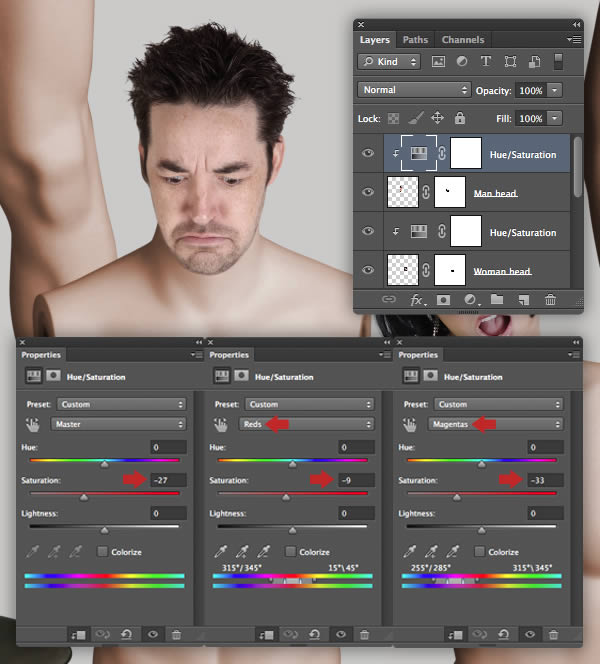Image resolution: width=600 pixels, height=664 pixels.
Task: Filter layers by type layer icon
Action: [x=486, y=62]
